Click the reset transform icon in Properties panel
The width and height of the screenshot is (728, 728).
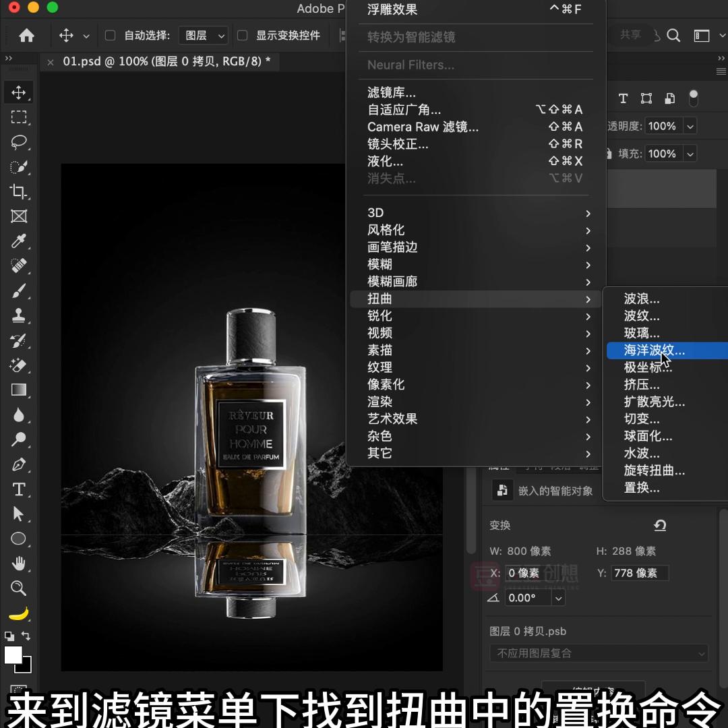coord(659,525)
